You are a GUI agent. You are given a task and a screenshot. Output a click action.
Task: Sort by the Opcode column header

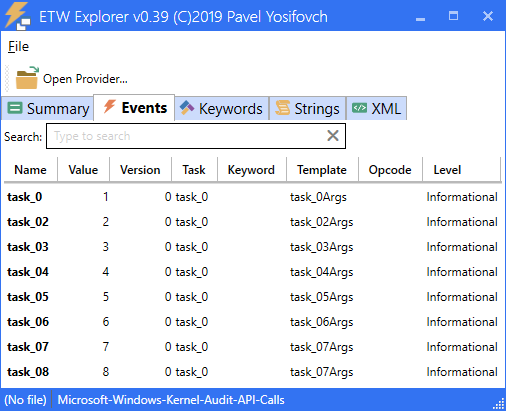[x=390, y=170]
